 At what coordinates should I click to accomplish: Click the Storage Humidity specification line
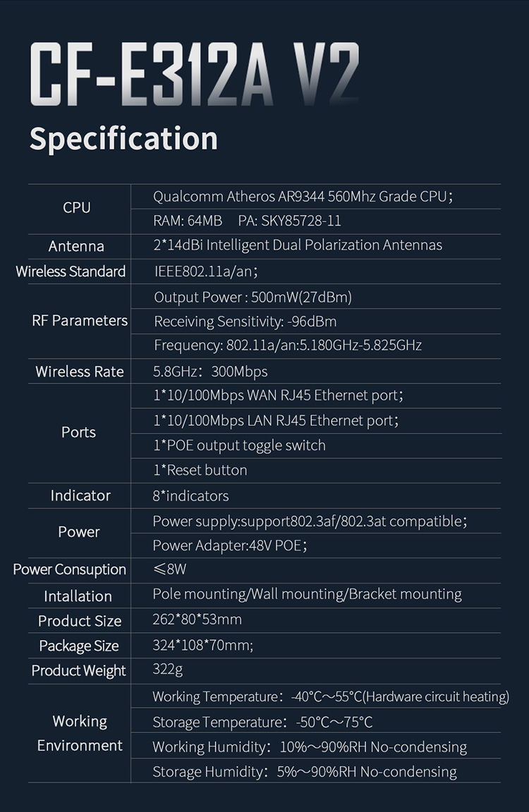pyautogui.click(x=304, y=772)
